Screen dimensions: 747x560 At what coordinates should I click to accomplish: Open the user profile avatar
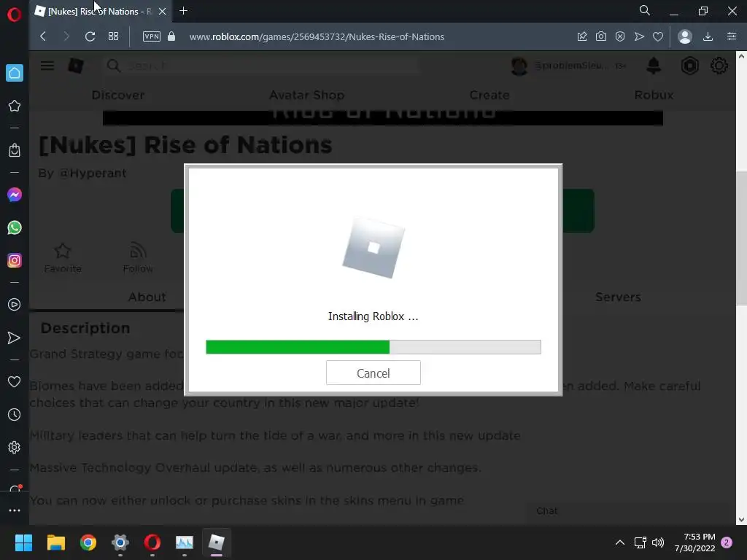pyautogui.click(x=519, y=66)
